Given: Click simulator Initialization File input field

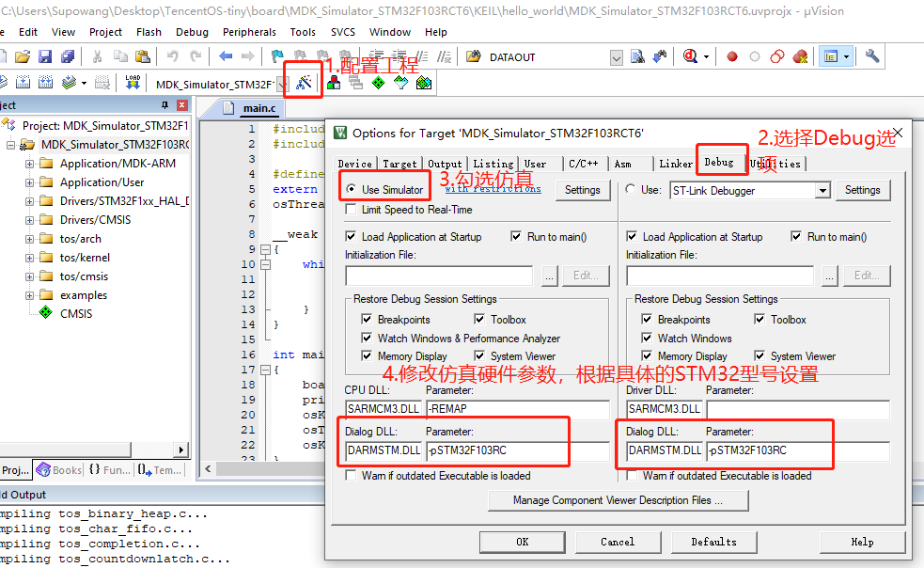Looking at the screenshot, I should tap(439, 276).
